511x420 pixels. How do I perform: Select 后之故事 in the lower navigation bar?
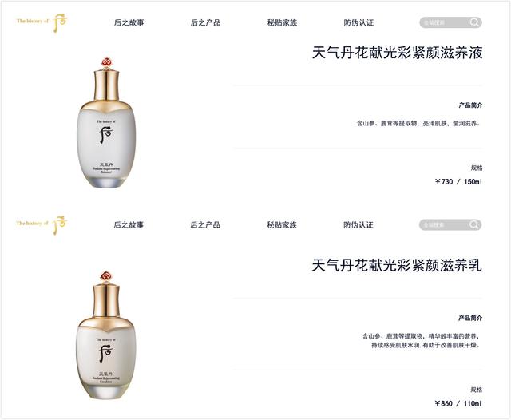point(129,225)
